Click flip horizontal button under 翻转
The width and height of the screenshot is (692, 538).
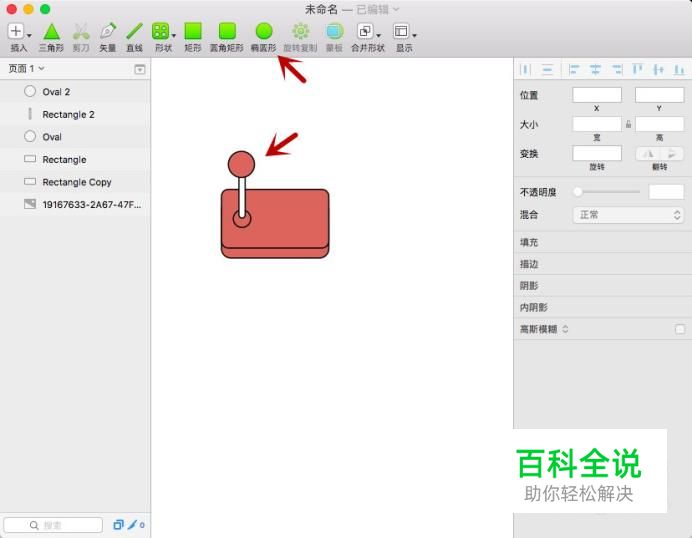point(648,154)
